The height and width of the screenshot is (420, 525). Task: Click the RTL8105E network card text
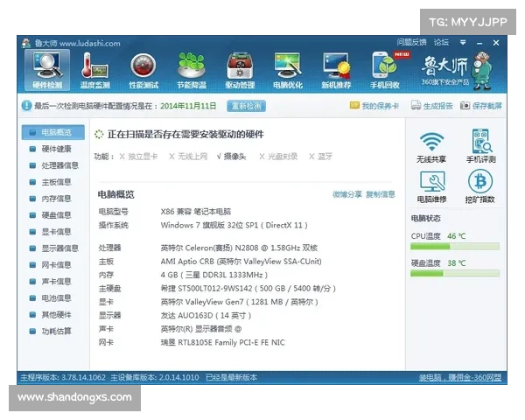coord(222,342)
